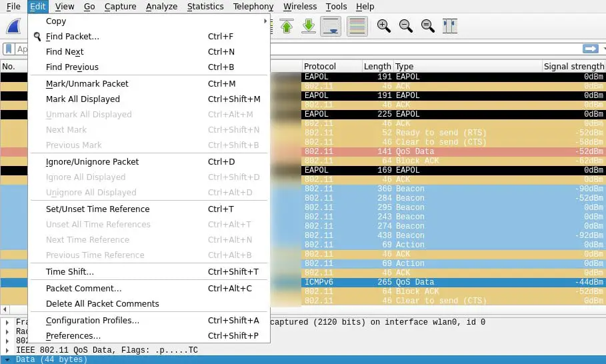Expand the Radiotap header tree row
This screenshot has height=364, width=606.
(7, 331)
